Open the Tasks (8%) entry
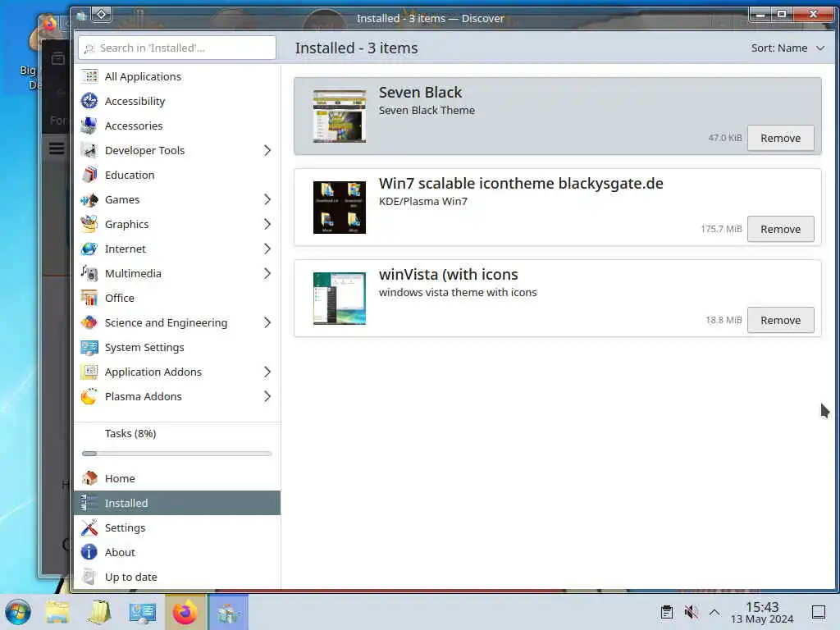The height and width of the screenshot is (630, 840). (177, 433)
